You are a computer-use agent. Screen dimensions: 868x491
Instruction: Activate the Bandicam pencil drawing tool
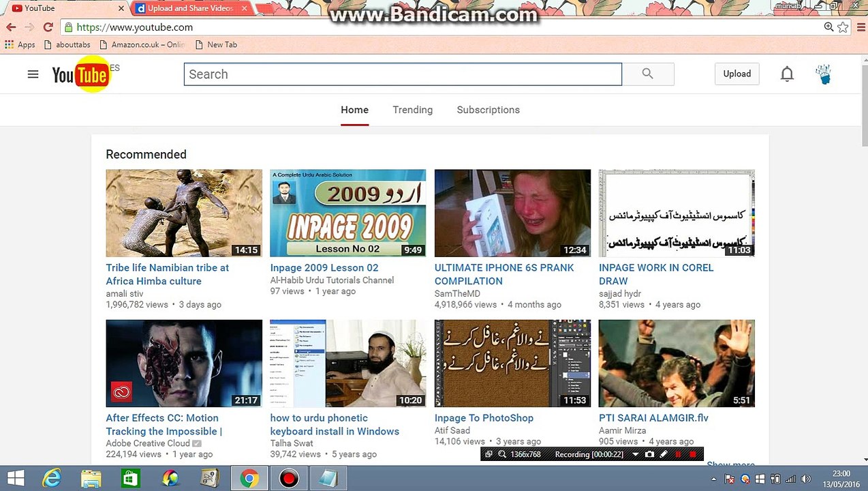point(664,454)
